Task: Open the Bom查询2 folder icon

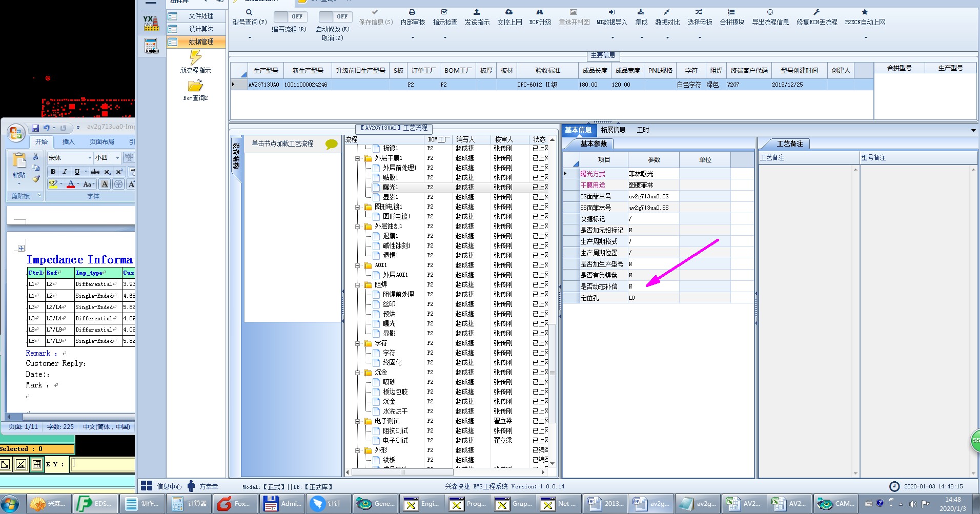Action: coord(195,86)
